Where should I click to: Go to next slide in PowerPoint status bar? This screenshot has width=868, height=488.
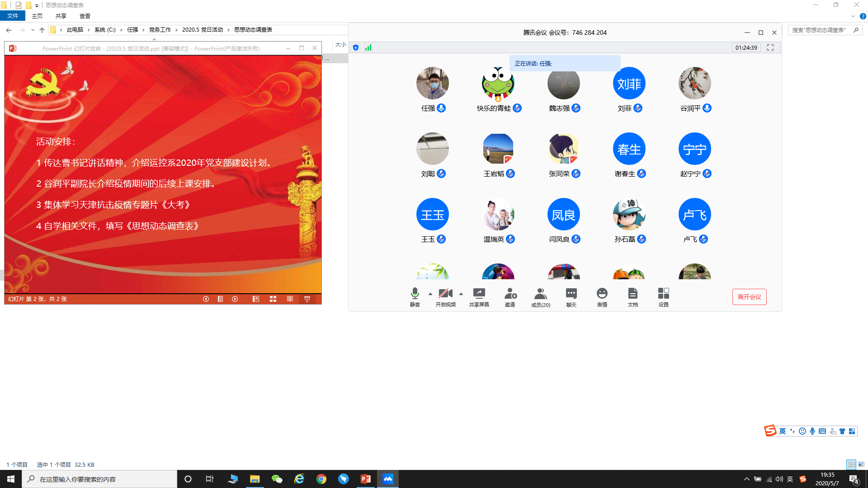[235, 299]
